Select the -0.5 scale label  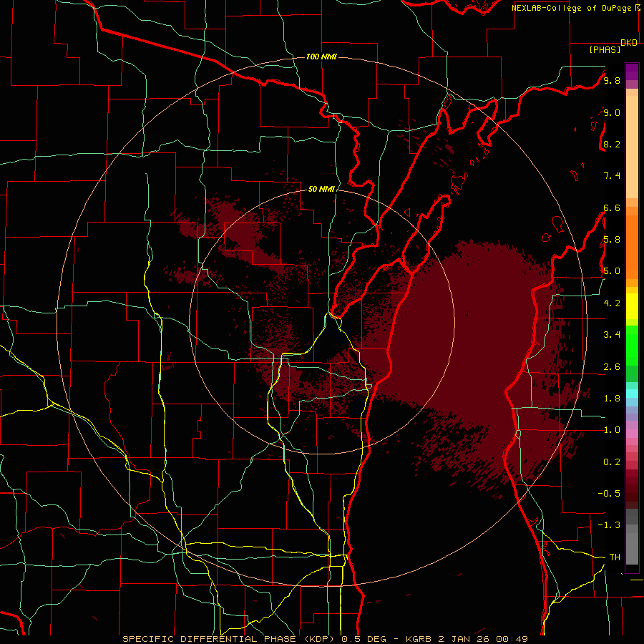[x=609, y=494]
